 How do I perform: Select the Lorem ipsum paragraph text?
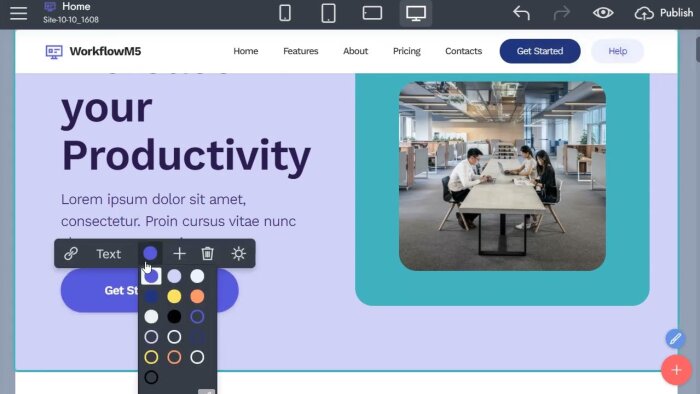[178, 210]
